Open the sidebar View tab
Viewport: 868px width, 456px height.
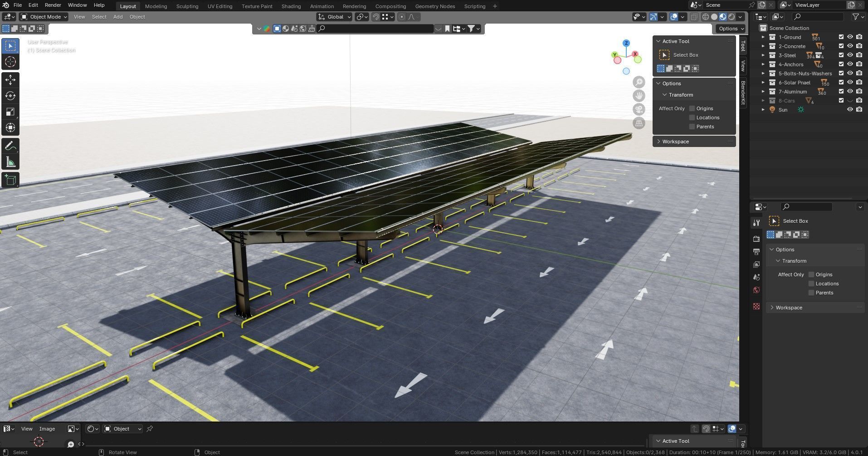pos(743,66)
